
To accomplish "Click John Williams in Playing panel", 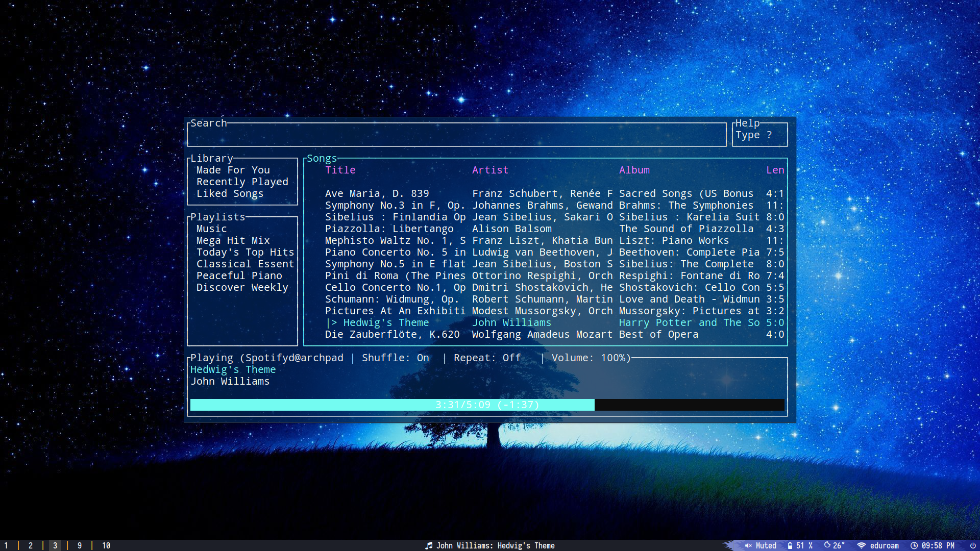I will coord(230,381).
